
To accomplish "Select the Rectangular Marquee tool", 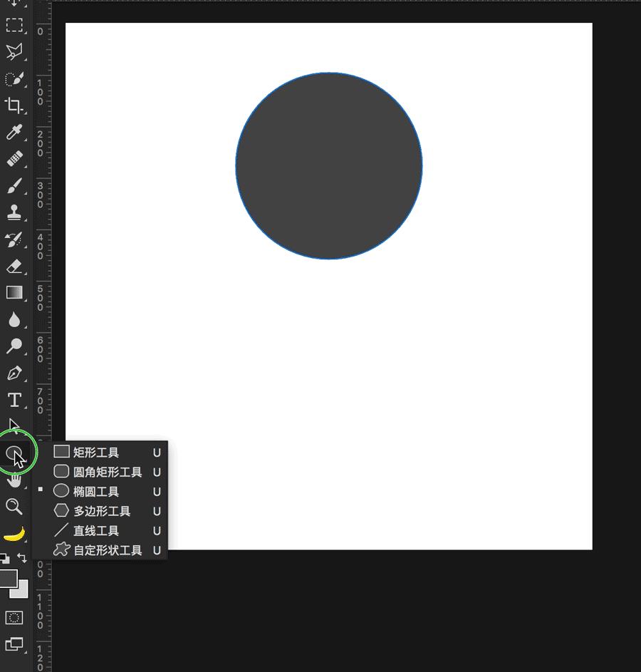I will coord(14,26).
